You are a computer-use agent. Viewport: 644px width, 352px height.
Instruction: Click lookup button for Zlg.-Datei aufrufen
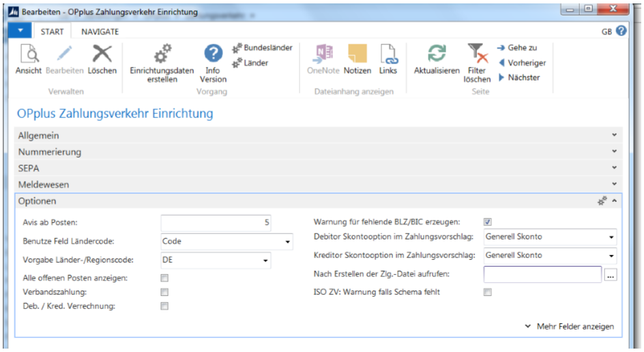point(611,276)
